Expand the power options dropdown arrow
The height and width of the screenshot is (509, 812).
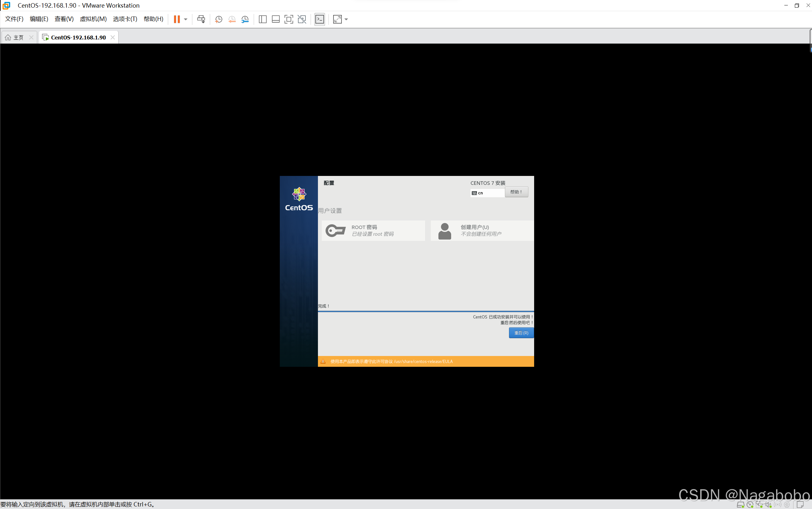186,19
